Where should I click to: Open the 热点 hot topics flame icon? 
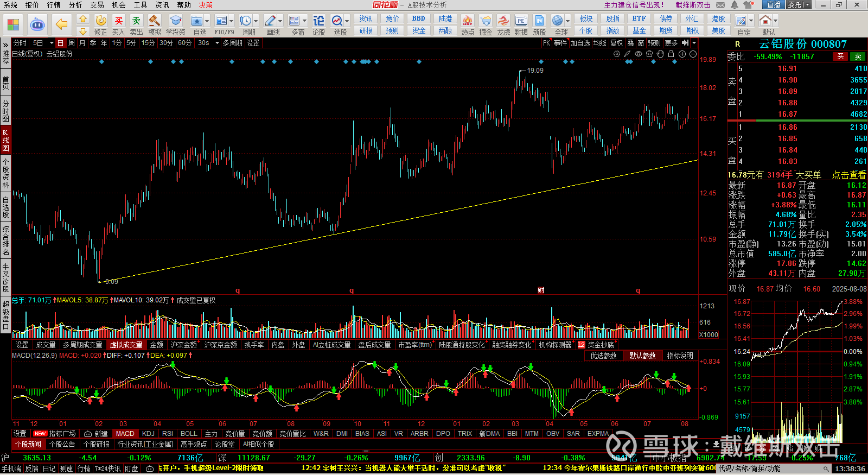click(468, 25)
